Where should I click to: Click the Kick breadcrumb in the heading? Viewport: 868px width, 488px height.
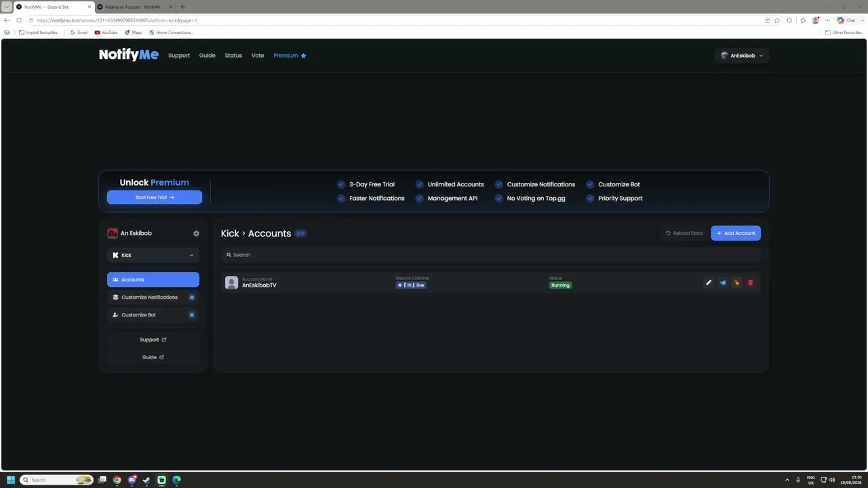point(230,233)
